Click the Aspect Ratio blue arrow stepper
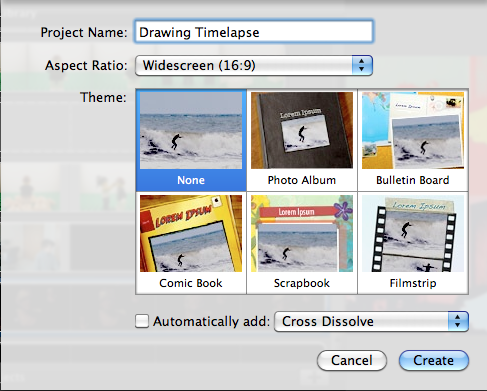The image size is (487, 391). click(x=362, y=65)
